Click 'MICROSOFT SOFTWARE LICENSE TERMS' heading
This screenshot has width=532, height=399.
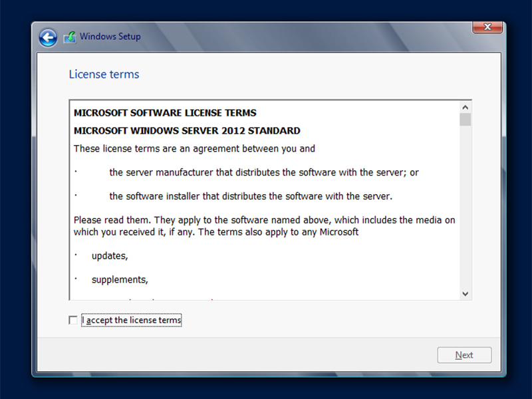point(165,112)
